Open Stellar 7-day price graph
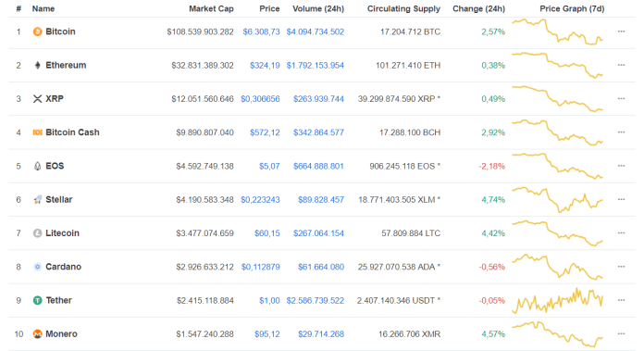 [557, 200]
